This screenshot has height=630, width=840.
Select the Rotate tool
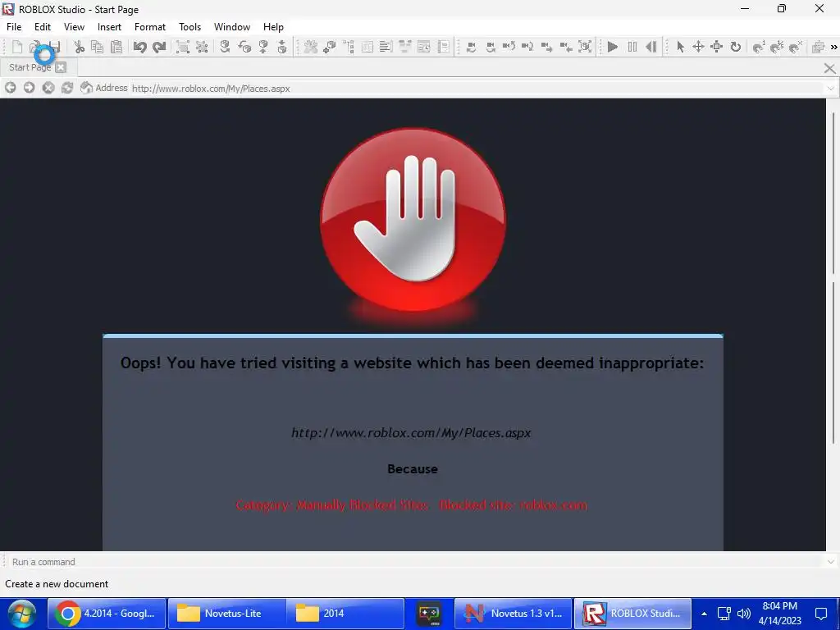[736, 47]
